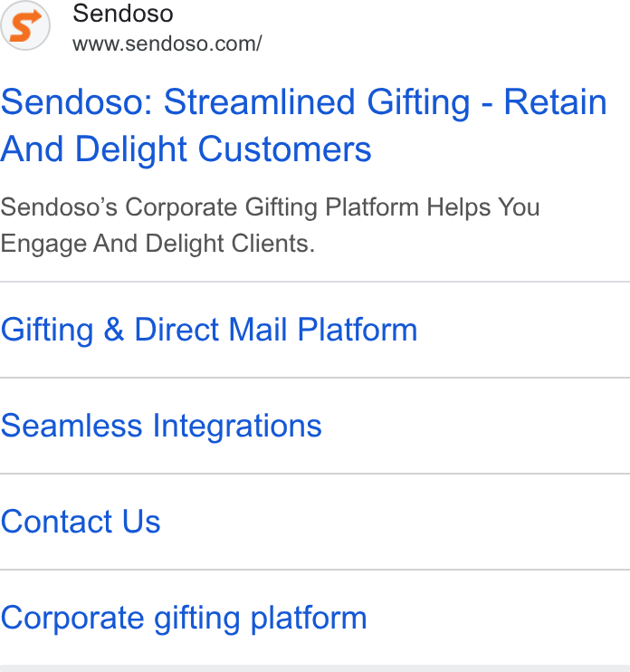Click the word 'Us' in the Contact Us sitelink

pyautogui.click(x=141, y=522)
